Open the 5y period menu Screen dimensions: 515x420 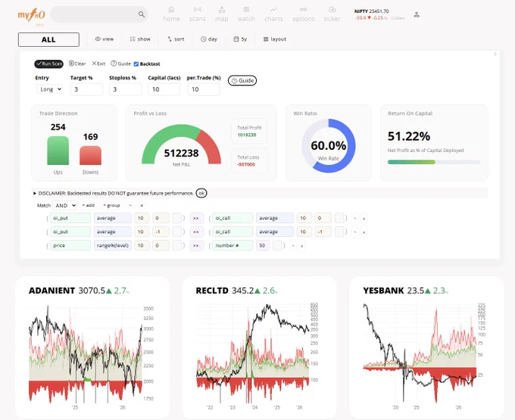pos(240,39)
